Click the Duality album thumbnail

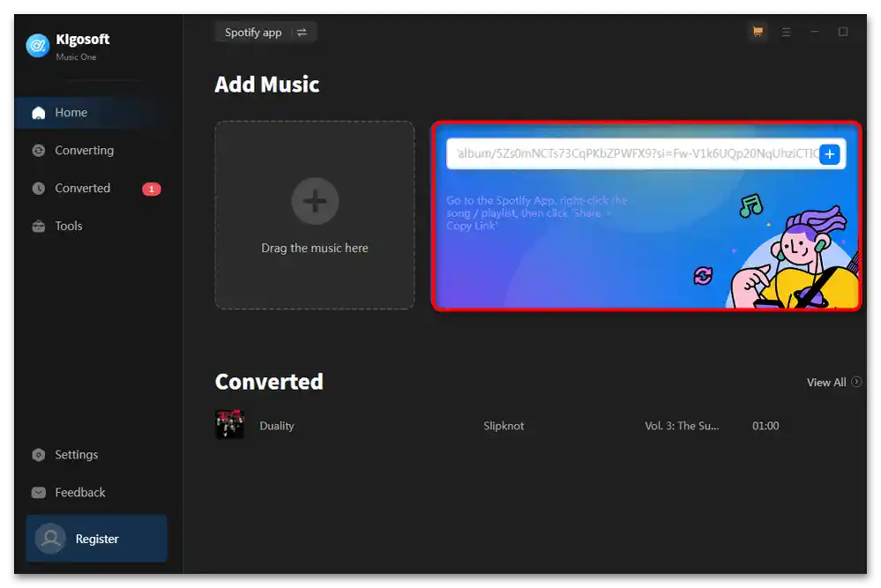tap(230, 425)
